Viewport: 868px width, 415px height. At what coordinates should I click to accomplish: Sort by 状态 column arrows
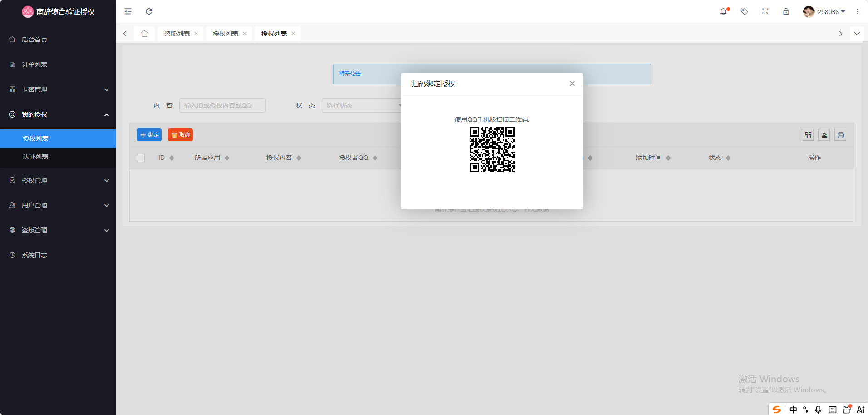728,158
